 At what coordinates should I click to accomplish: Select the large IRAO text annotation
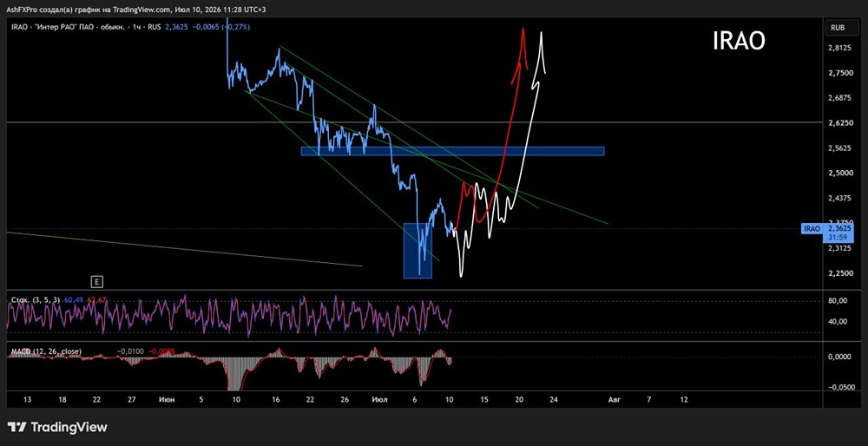point(739,41)
